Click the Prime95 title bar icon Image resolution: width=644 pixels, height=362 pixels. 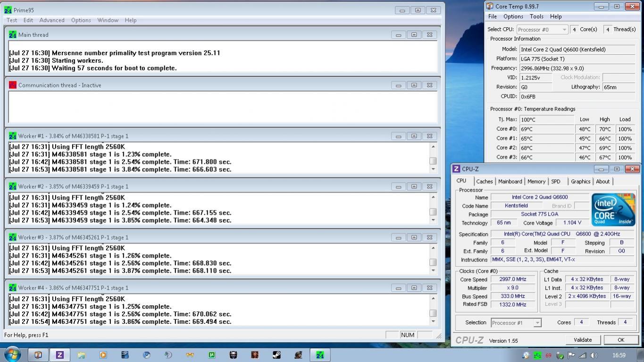point(8,10)
